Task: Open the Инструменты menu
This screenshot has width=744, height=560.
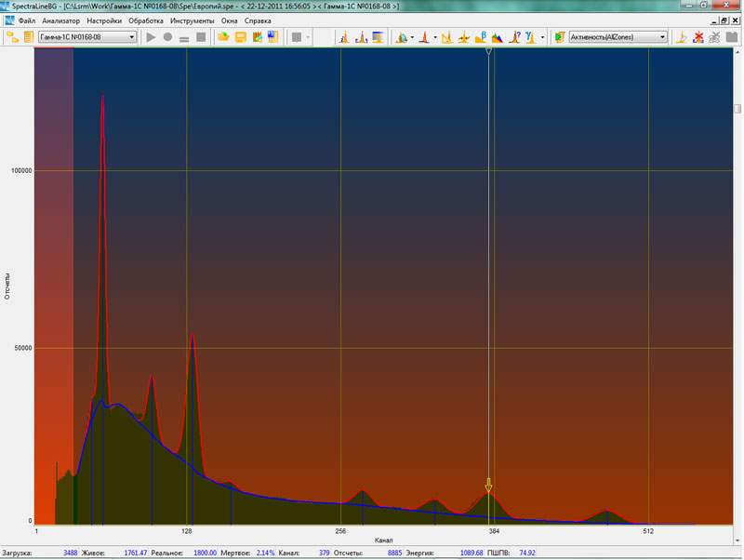Action: pyautogui.click(x=193, y=20)
